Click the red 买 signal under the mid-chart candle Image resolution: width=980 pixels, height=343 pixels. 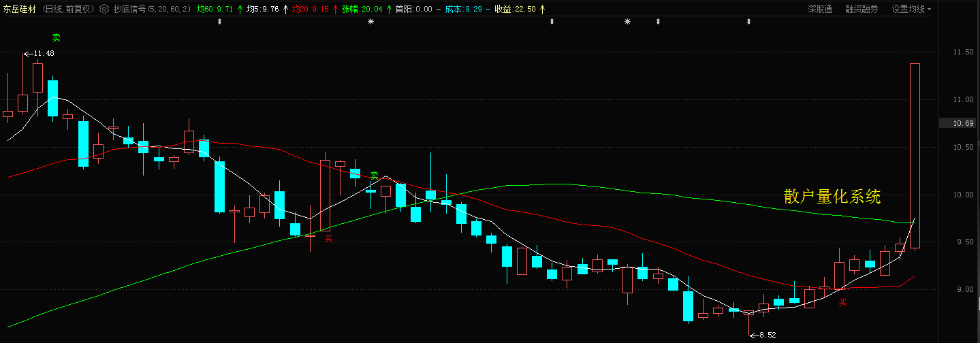(x=329, y=238)
